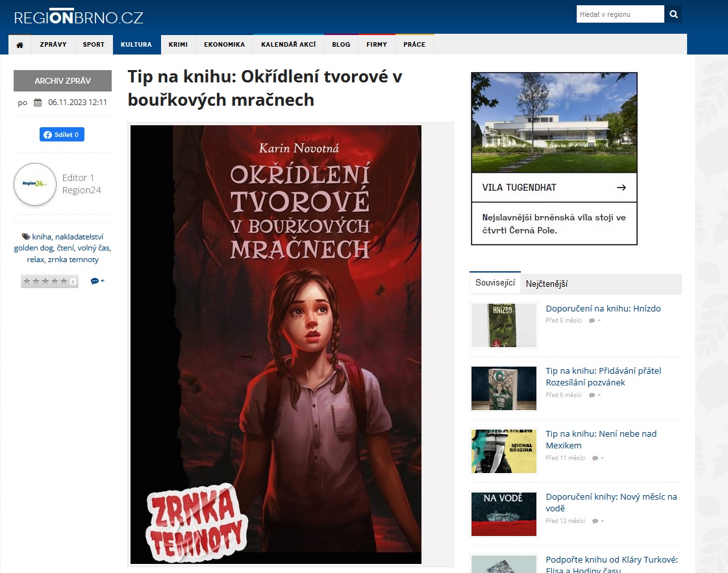
Task: Open the Vila Tugendhat photo
Action: coord(554,123)
